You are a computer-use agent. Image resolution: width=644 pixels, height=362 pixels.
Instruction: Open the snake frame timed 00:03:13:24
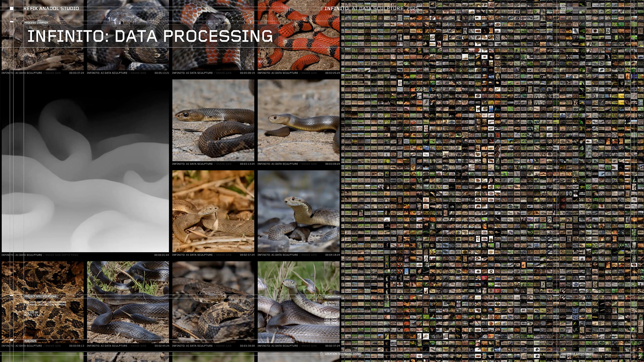point(213,120)
